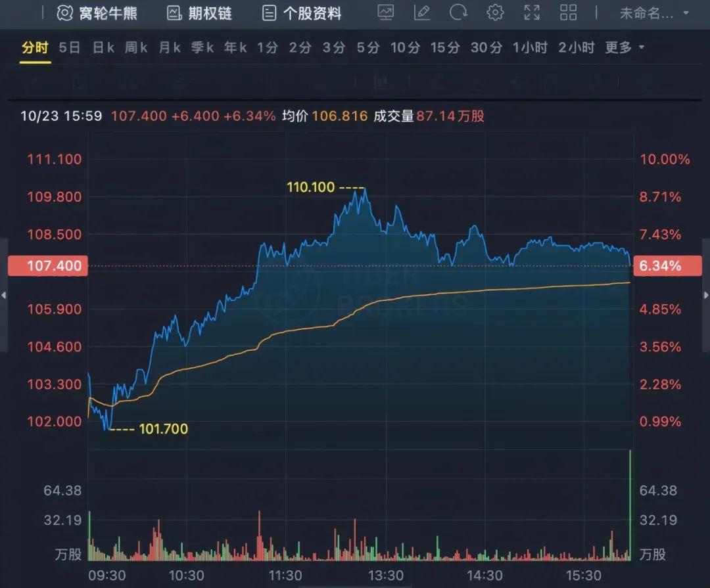The height and width of the screenshot is (588, 710).
Task: Click the 107.400 current price label
Action: click(x=48, y=265)
